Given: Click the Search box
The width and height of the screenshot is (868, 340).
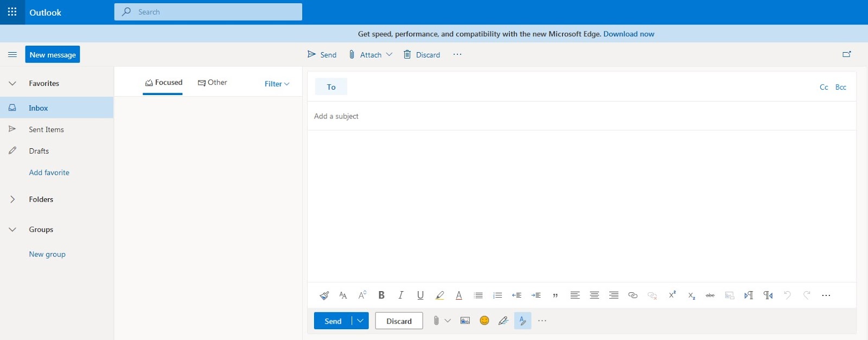Looking at the screenshot, I should [x=208, y=12].
